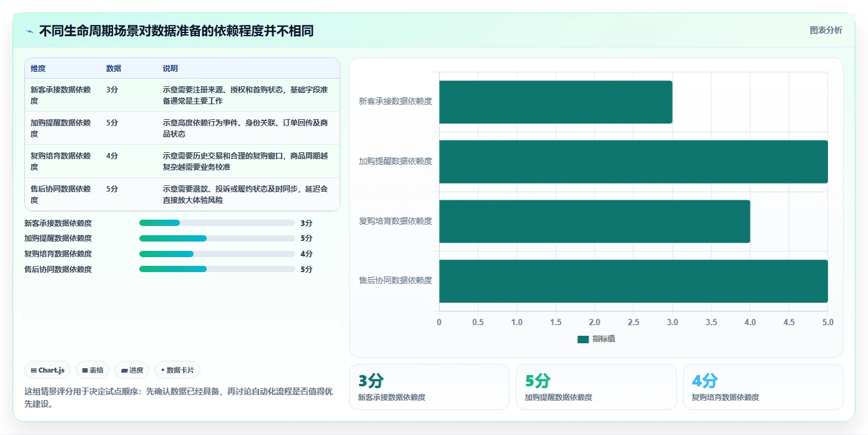Screen dimensions: 868x435
Task: Click the 新客承接数据依赖度 chart bar
Action: 556,102
